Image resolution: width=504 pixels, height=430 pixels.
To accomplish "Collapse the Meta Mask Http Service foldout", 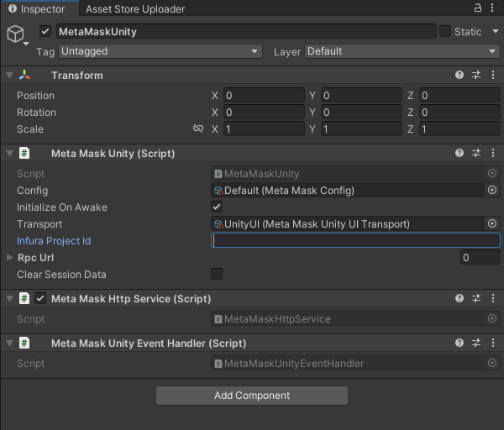I will click(x=9, y=299).
